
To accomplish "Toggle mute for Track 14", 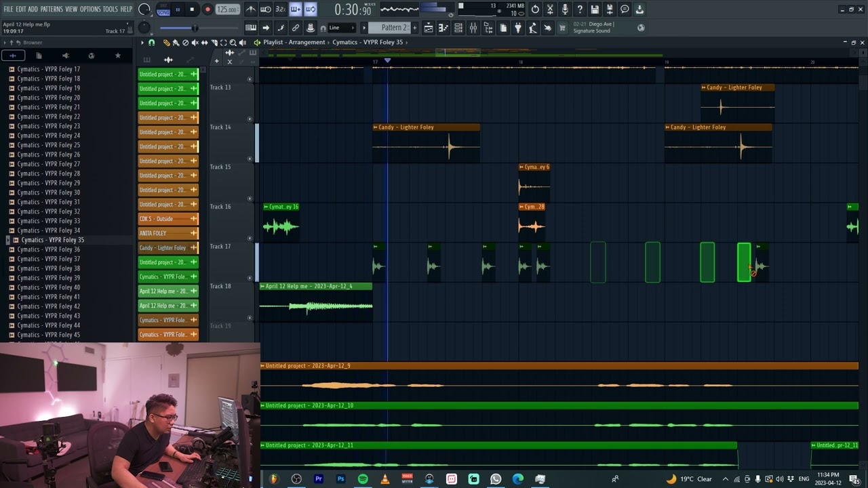I will (250, 159).
